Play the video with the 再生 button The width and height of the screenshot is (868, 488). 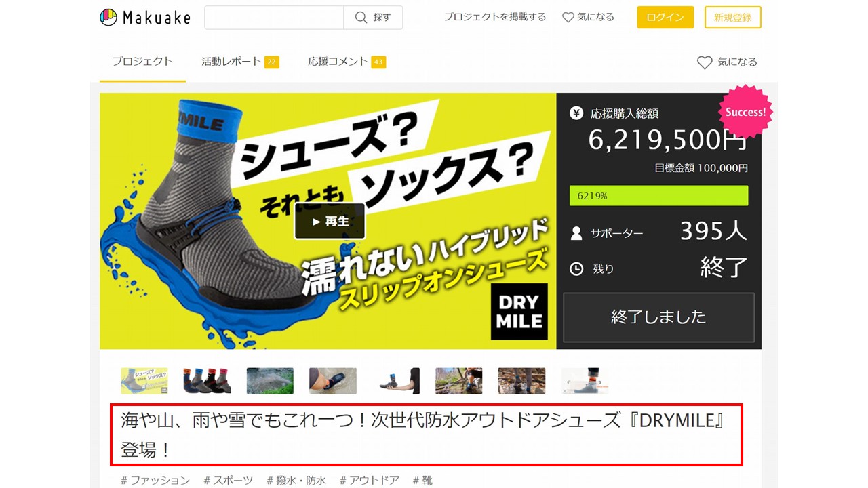tap(330, 221)
